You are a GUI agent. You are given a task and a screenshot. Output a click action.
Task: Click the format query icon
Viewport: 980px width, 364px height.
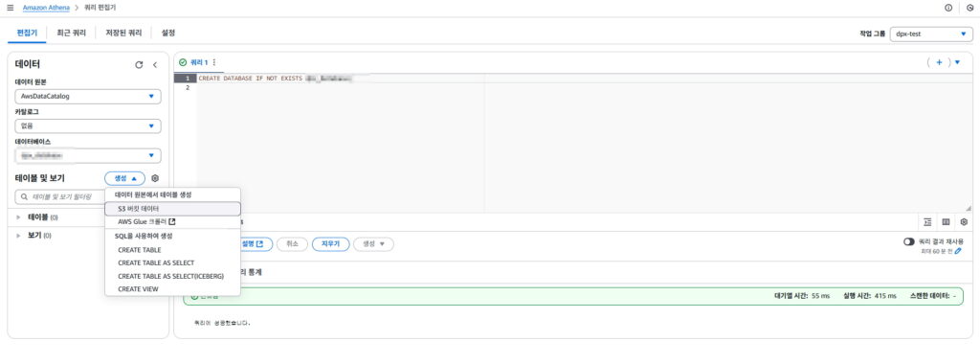927,221
